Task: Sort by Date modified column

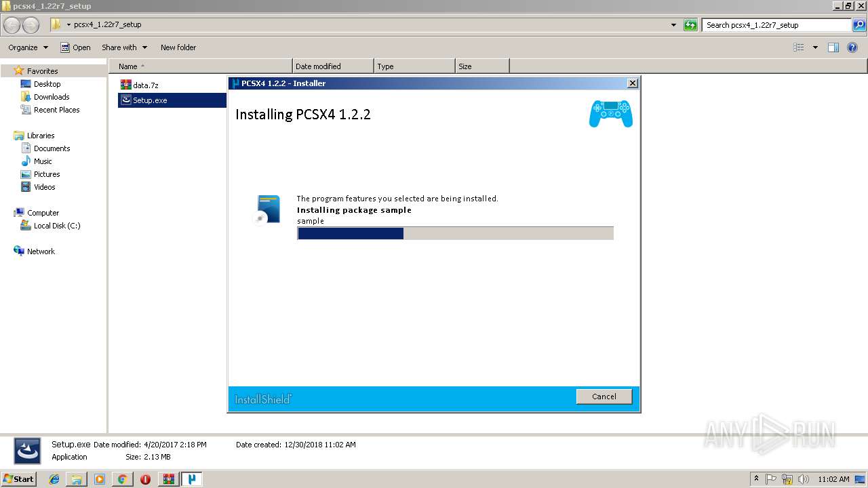Action: pyautogui.click(x=333, y=66)
